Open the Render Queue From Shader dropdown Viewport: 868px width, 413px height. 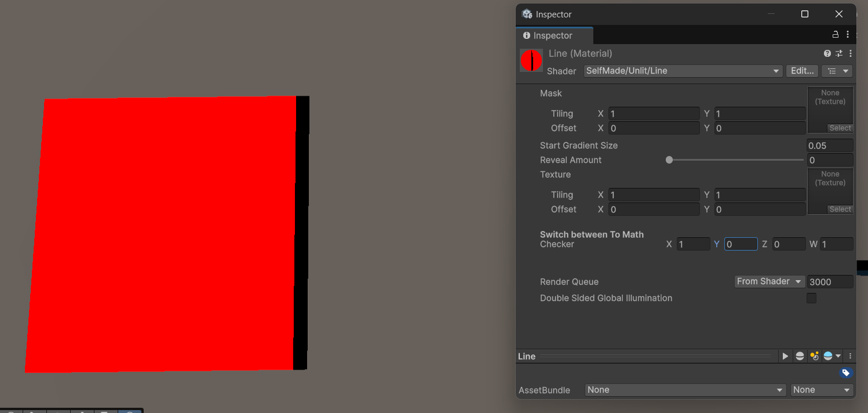tap(769, 281)
